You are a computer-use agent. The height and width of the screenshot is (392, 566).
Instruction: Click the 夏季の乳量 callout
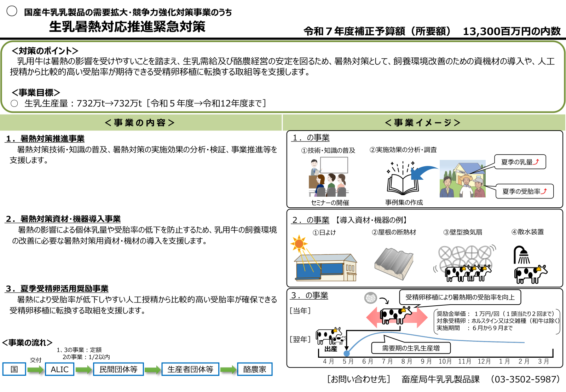coord(520,162)
